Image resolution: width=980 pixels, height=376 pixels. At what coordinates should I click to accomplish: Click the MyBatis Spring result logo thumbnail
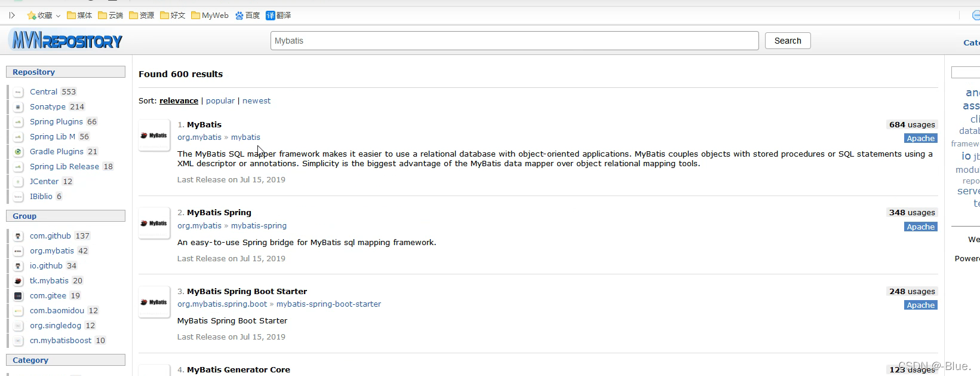coord(154,223)
